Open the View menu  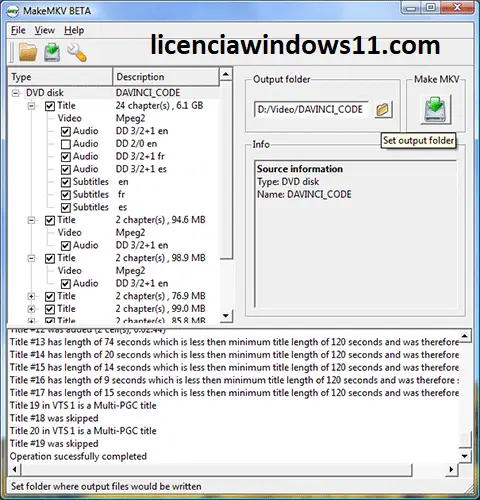point(45,30)
